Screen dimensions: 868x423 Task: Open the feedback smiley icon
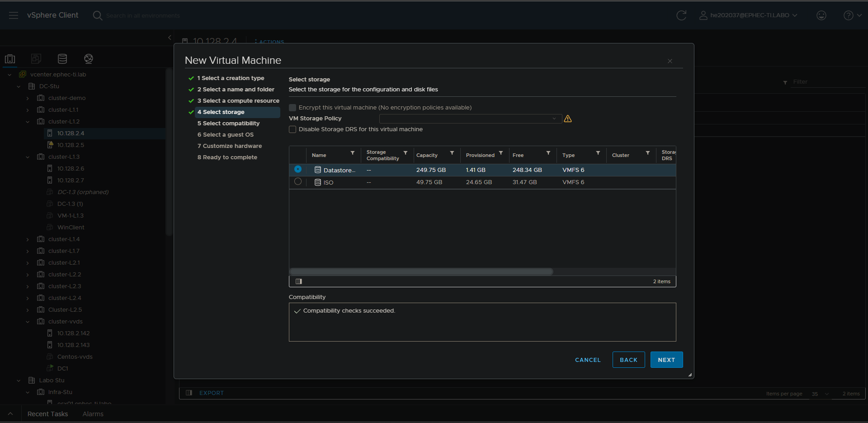pos(821,15)
